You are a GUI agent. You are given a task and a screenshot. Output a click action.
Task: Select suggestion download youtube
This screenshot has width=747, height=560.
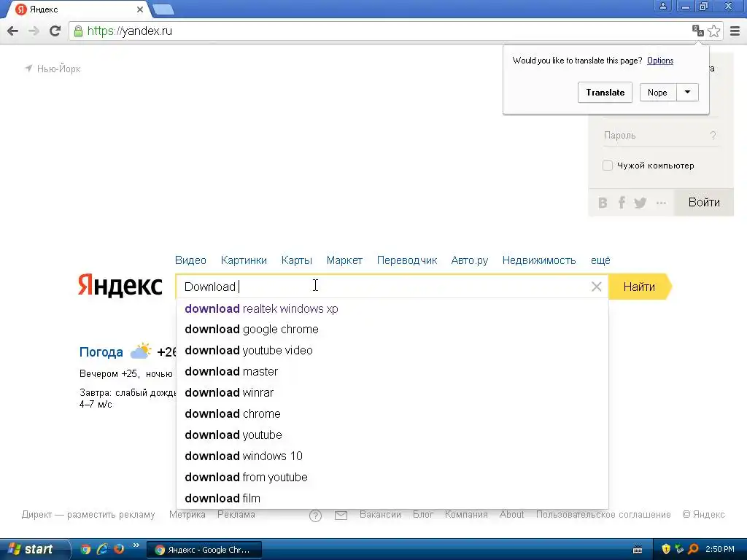(x=392, y=435)
